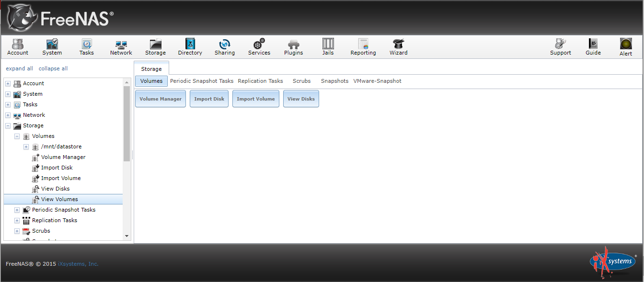644x282 pixels.
Task: Check the Alert status light
Action: click(x=626, y=44)
